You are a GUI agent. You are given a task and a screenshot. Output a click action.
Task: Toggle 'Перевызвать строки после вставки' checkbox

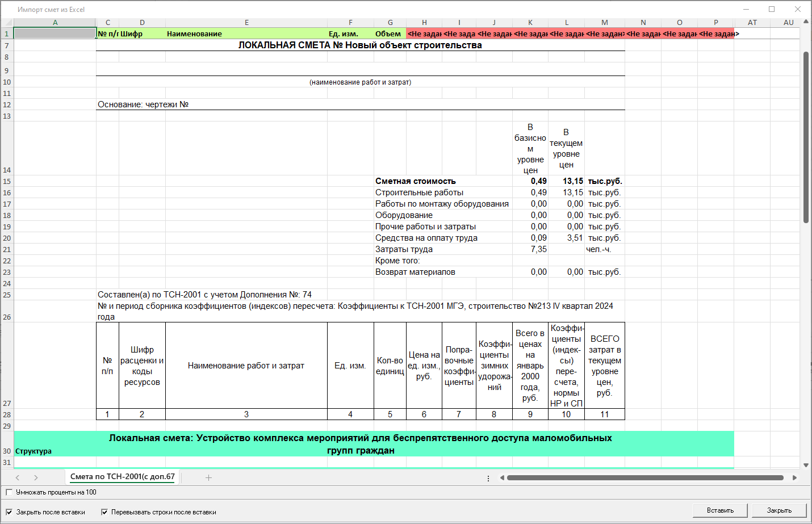pos(104,512)
